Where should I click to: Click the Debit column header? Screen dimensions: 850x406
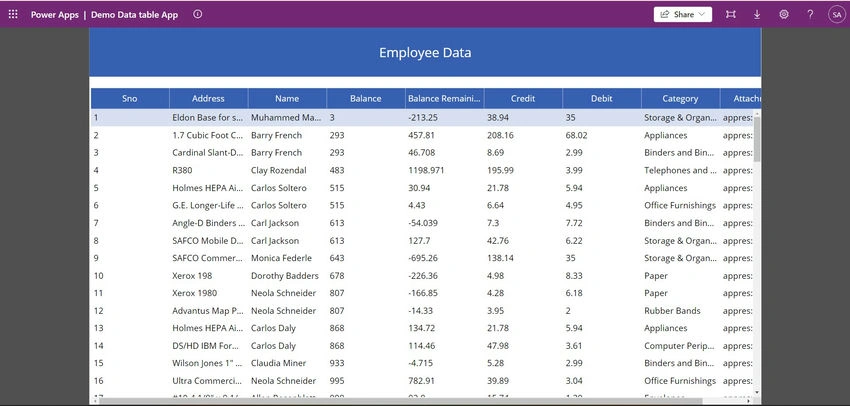tap(601, 99)
